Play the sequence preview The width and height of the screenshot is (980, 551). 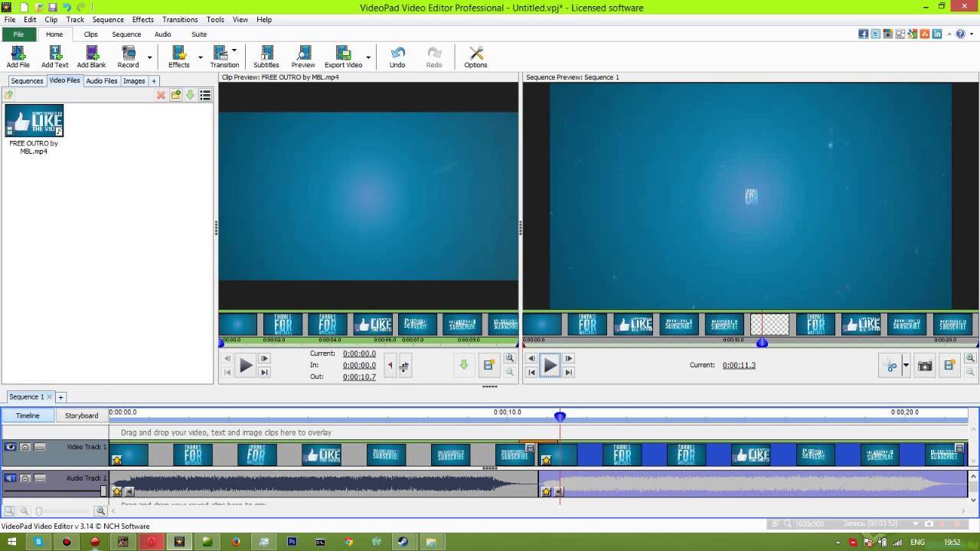click(550, 366)
